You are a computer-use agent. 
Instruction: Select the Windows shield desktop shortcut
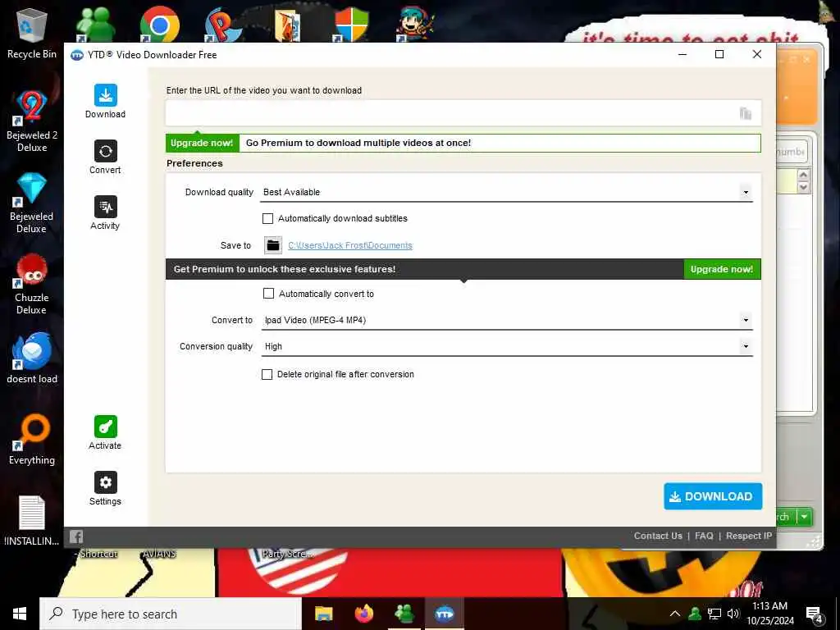click(351, 24)
